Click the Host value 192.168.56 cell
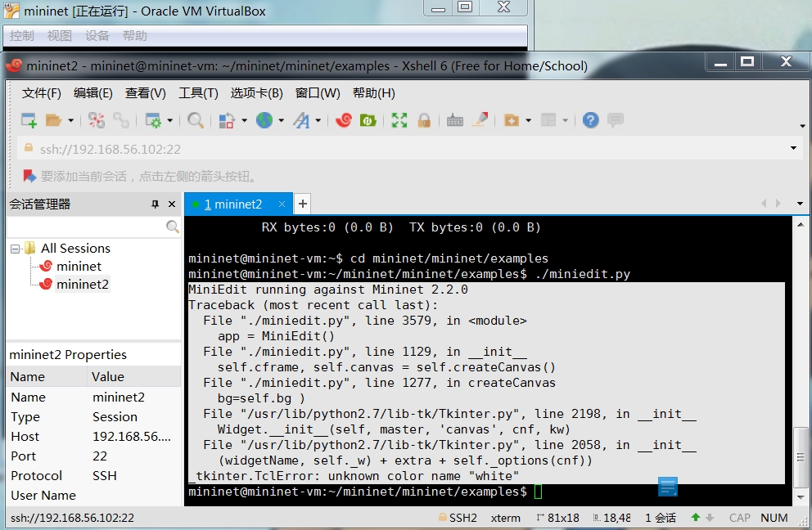 pyautogui.click(x=133, y=436)
